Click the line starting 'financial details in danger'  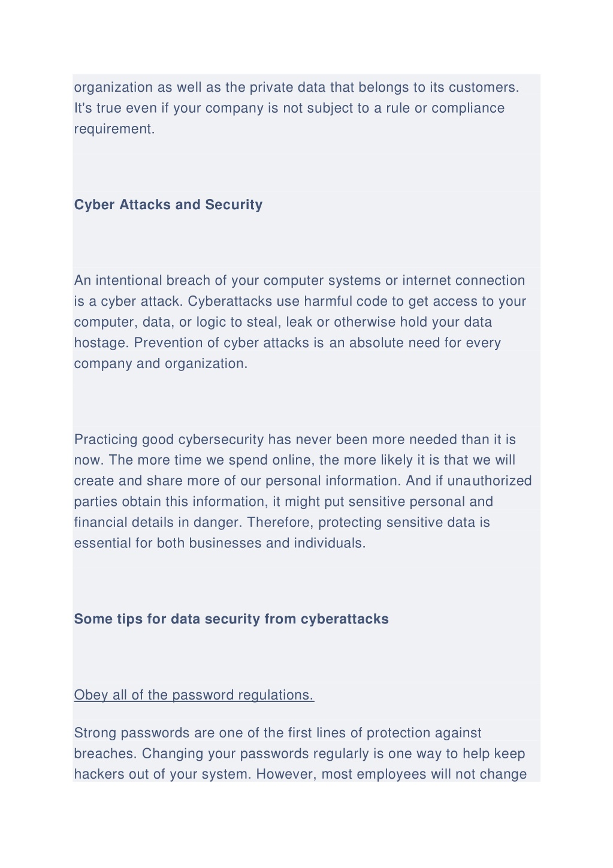pyautogui.click(x=282, y=522)
